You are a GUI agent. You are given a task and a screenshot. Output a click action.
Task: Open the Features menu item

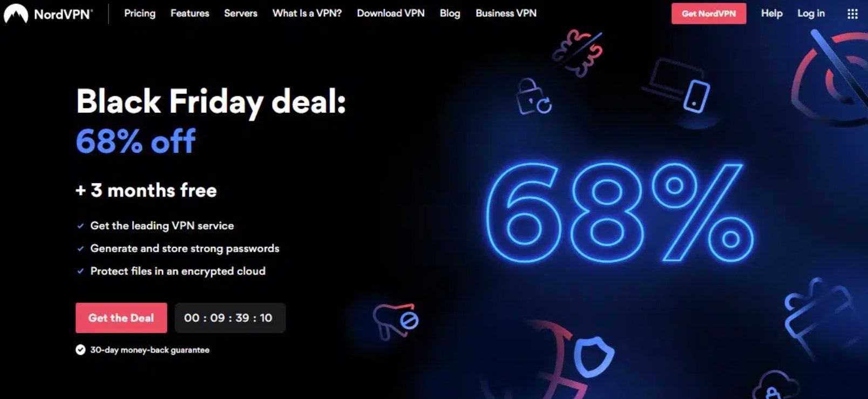pyautogui.click(x=189, y=13)
